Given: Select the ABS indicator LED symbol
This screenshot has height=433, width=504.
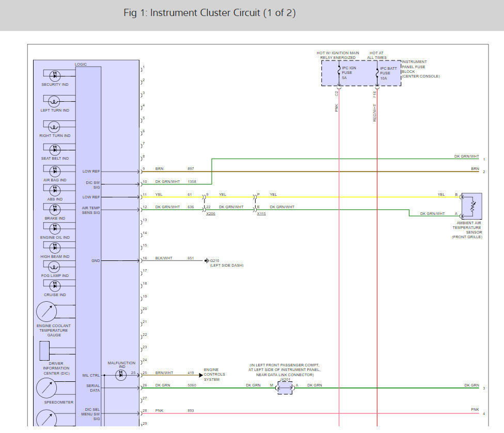Looking at the screenshot, I should coord(55,190).
